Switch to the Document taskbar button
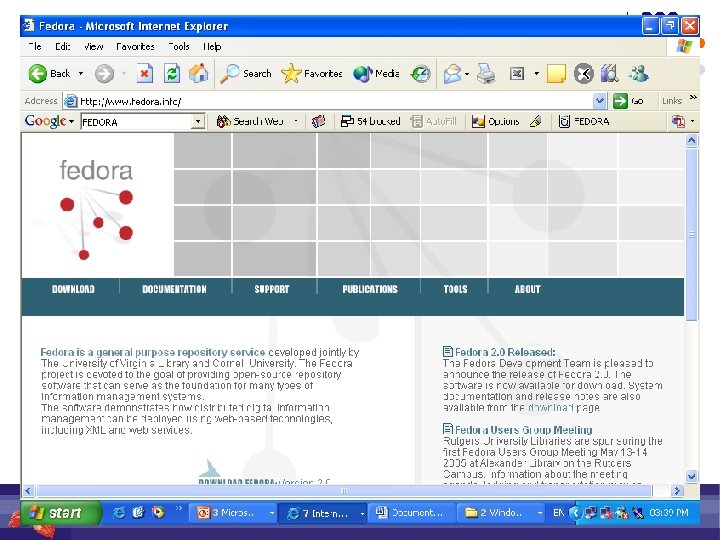 coord(412,512)
